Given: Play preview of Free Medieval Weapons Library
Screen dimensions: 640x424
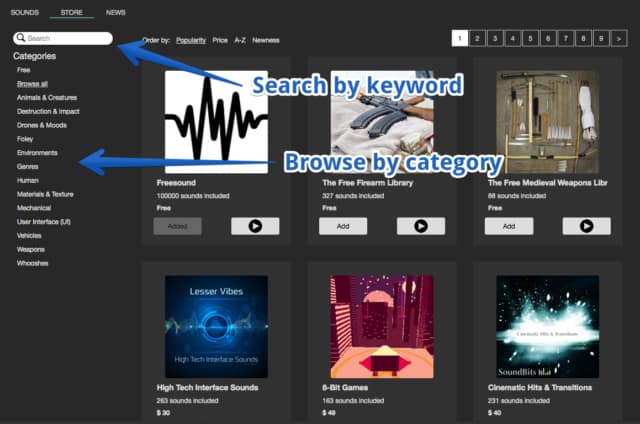Looking at the screenshot, I should 586,226.
